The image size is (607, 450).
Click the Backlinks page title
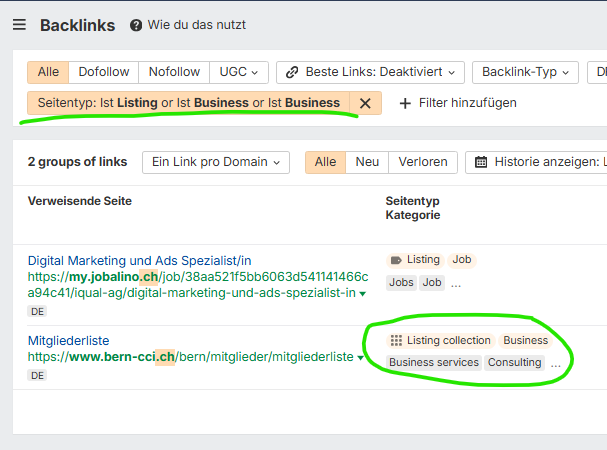[x=77, y=25]
